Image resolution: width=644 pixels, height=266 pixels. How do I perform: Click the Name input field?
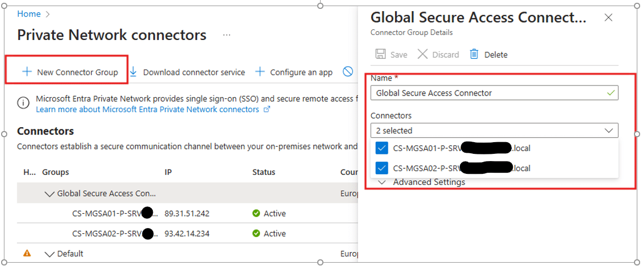pyautogui.click(x=494, y=93)
